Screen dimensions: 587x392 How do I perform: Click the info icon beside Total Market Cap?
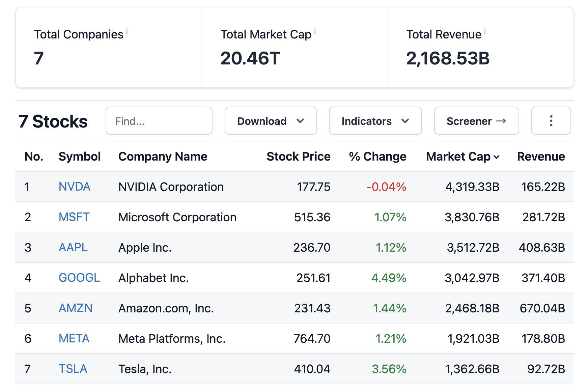[315, 31]
